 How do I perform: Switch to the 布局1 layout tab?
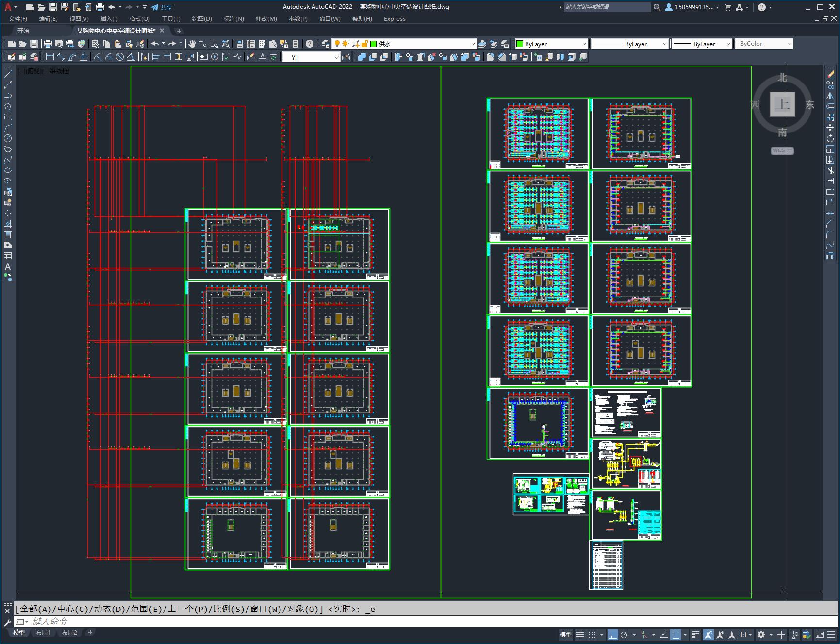coord(43,632)
